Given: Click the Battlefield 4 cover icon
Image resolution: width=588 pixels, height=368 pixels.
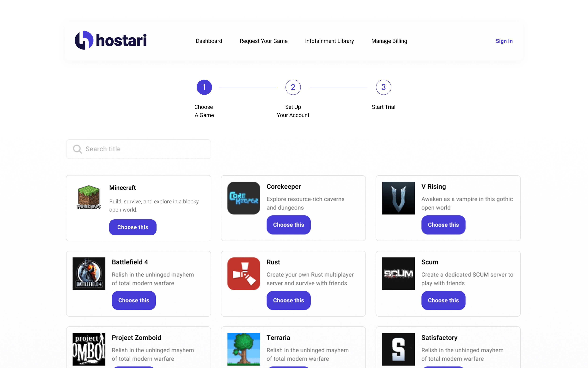Looking at the screenshot, I should click(x=89, y=274).
